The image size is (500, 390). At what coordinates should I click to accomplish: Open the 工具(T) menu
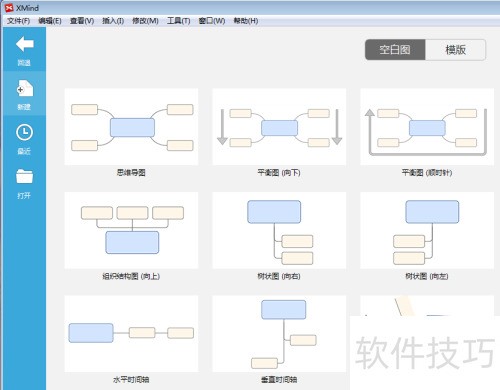tap(179, 21)
